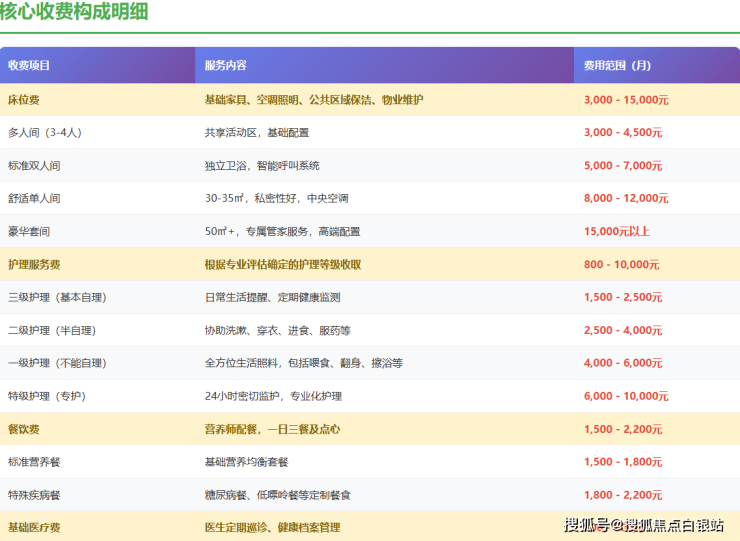740x541 pixels.
Task: Select the 床位费 category row label
Action: (x=23, y=100)
